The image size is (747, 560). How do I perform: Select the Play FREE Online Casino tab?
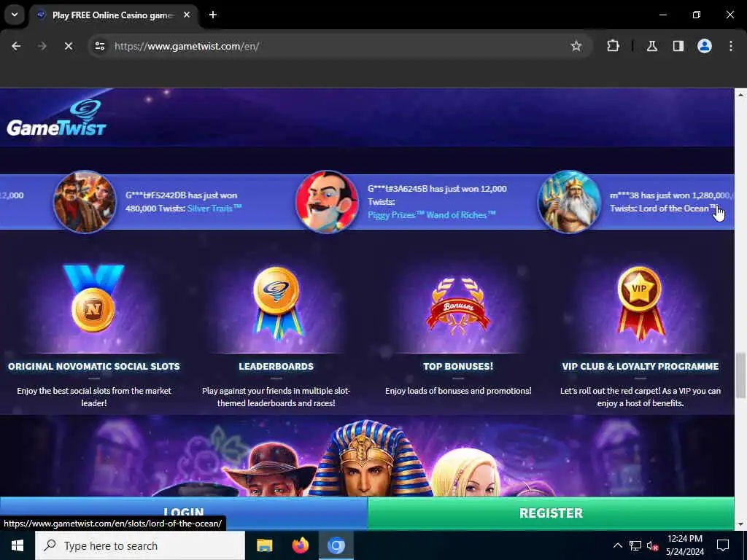coord(112,15)
